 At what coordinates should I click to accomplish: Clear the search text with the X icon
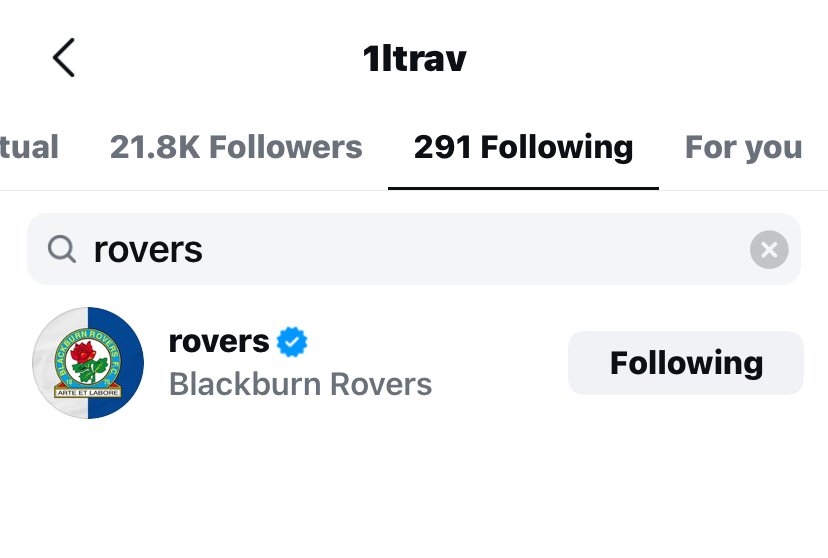point(769,249)
